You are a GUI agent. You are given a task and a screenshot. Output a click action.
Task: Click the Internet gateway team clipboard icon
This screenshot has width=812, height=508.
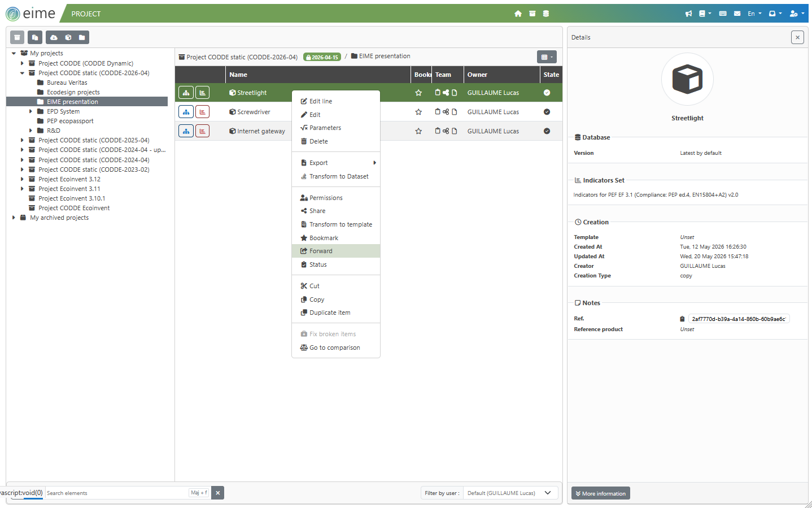[x=438, y=131]
